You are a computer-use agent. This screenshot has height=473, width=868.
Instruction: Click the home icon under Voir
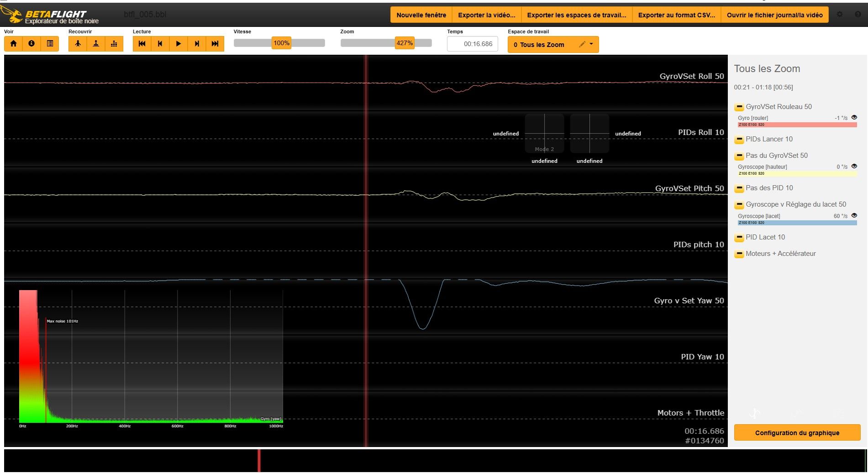[13, 44]
